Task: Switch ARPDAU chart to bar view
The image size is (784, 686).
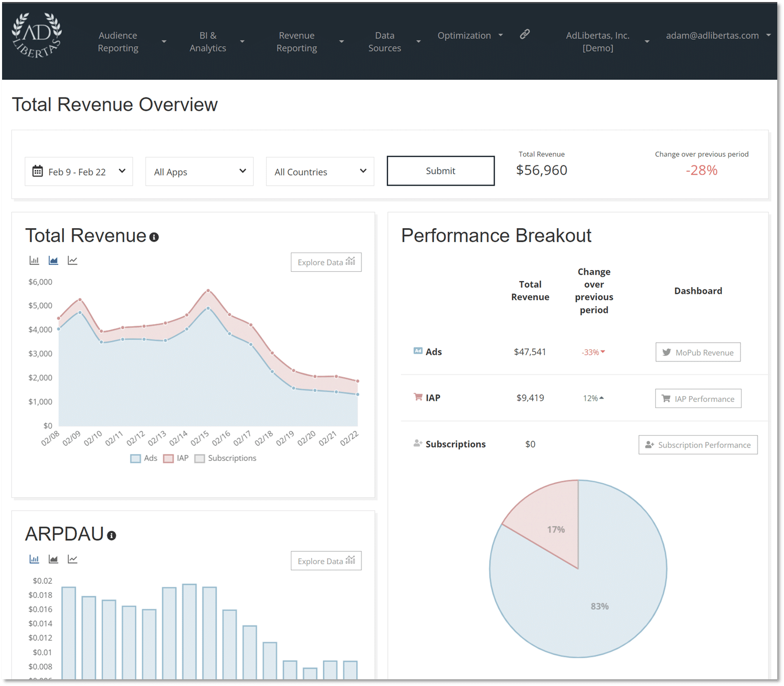Action: (x=34, y=559)
